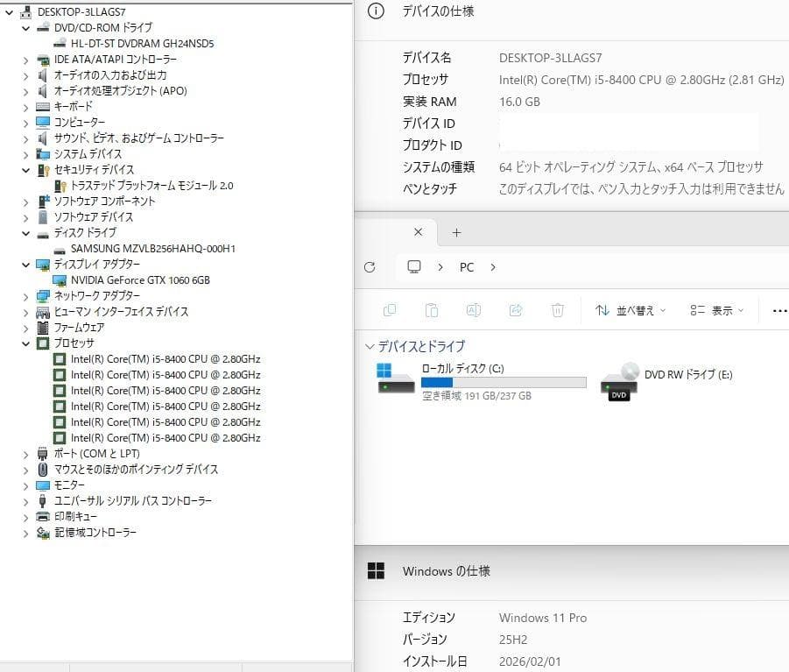
Task: Select the Rename icon in the toolbar
Action: coord(474,310)
